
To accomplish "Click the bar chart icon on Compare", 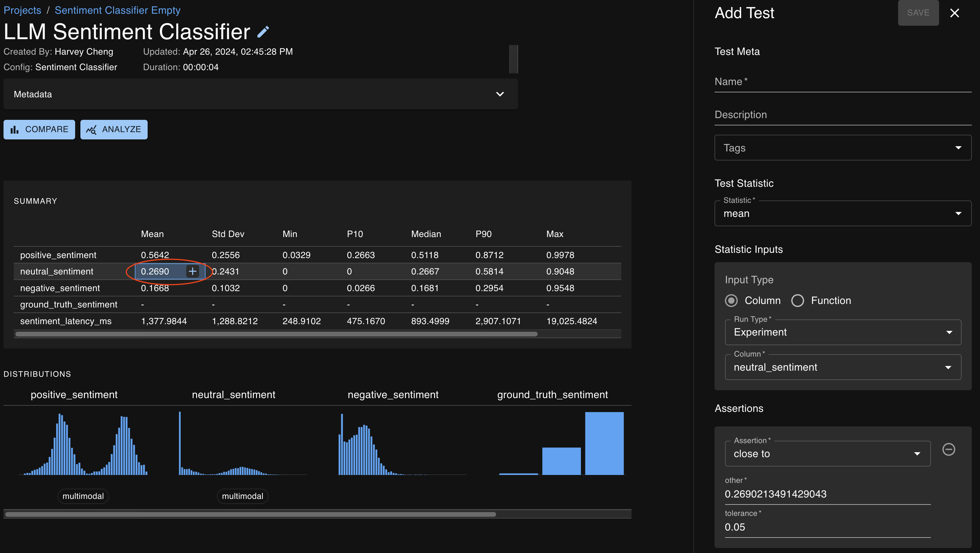I will click(14, 130).
